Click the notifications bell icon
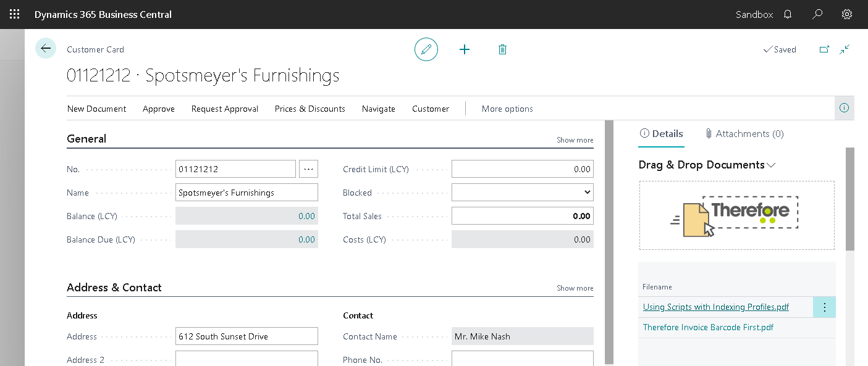Image resolution: width=868 pixels, height=366 pixels. [x=788, y=14]
